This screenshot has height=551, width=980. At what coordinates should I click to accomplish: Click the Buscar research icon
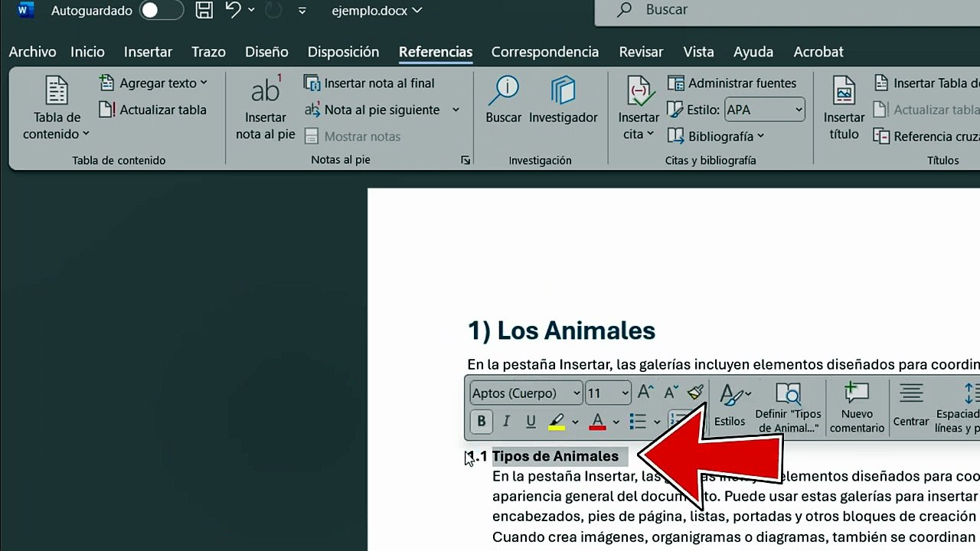[x=503, y=100]
